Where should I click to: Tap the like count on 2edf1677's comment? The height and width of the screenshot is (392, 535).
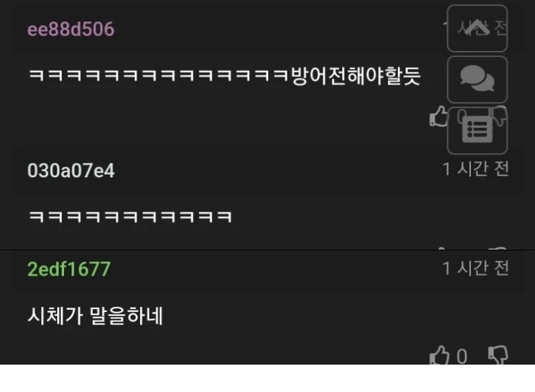click(462, 356)
